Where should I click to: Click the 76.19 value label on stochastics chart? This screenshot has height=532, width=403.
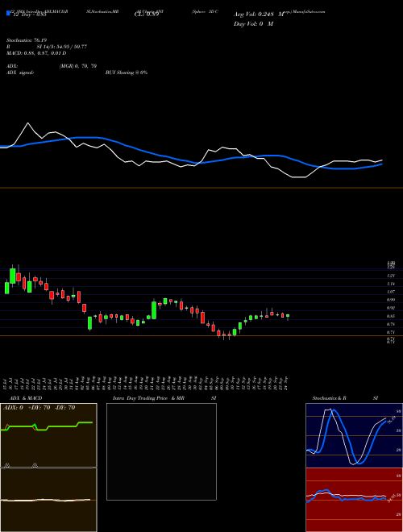point(391,421)
